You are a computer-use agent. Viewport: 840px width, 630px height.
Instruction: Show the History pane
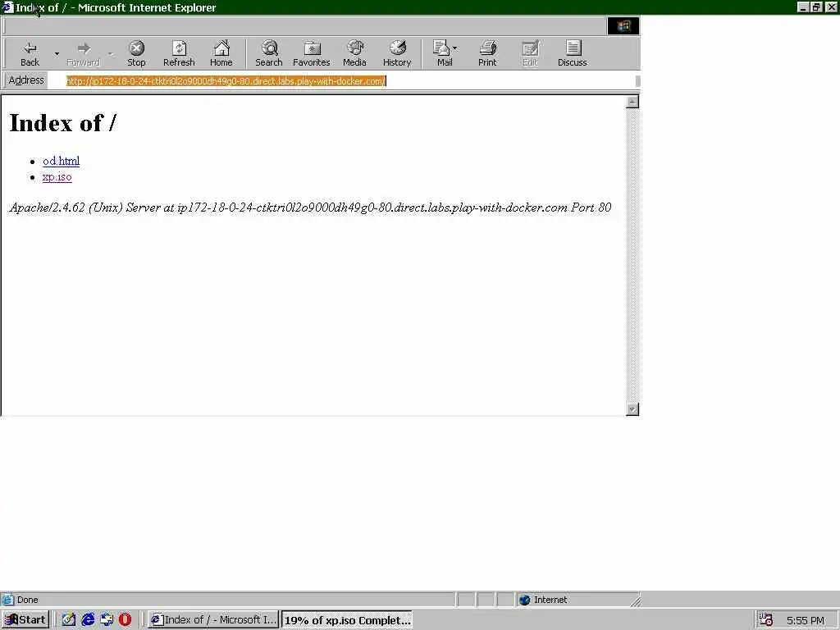point(397,53)
